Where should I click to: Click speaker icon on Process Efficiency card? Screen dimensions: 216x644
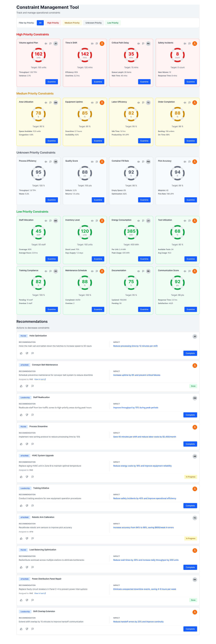(x=46, y=161)
